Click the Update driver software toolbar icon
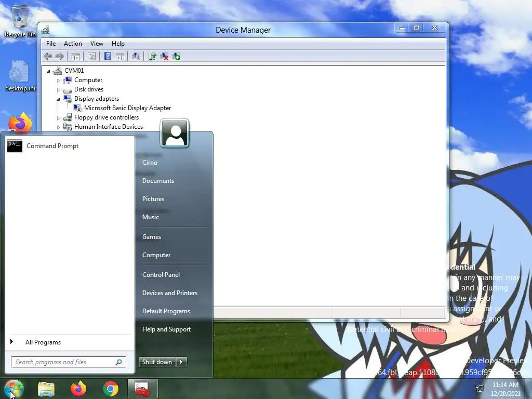532x399 pixels. 152,56
